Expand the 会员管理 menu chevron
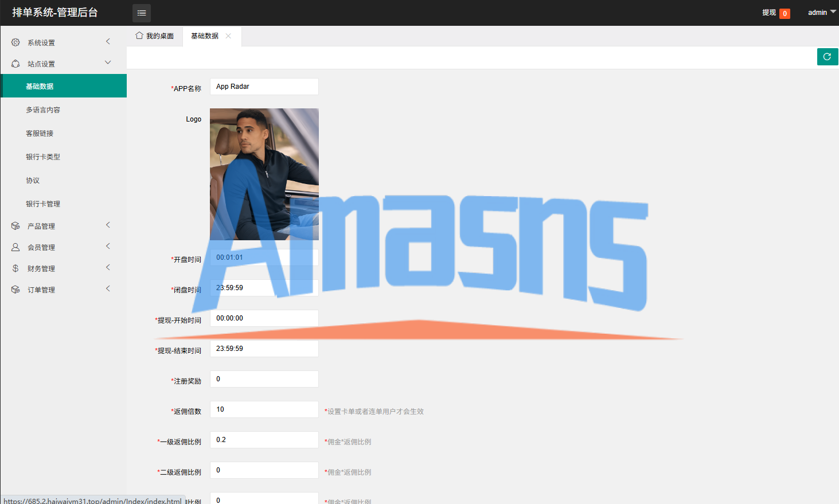This screenshot has height=504, width=839. 108,246
